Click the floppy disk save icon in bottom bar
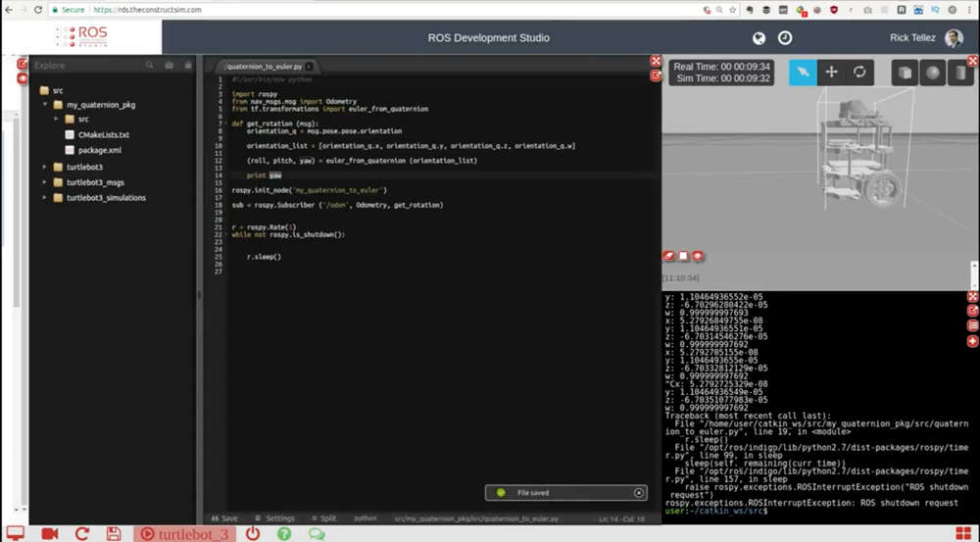980x542 pixels. (x=113, y=533)
